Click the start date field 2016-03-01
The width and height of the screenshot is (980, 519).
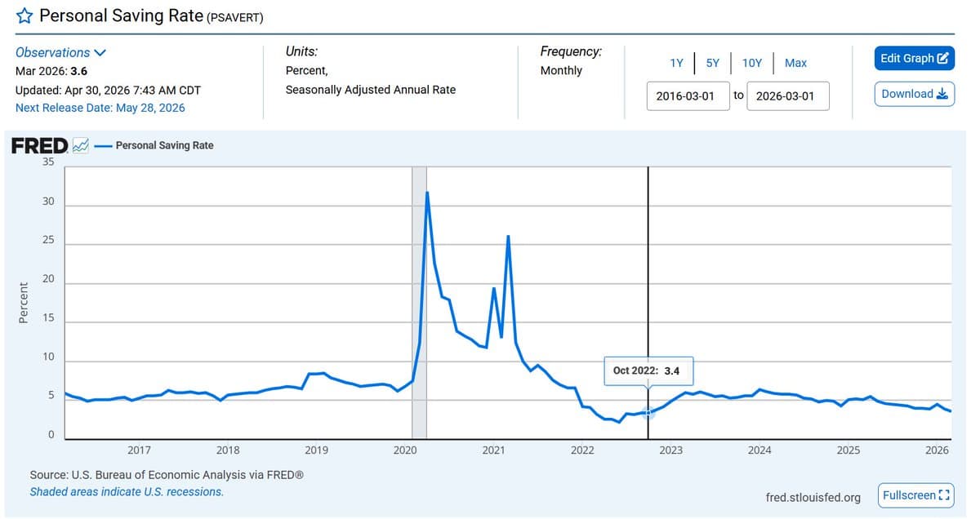688,95
